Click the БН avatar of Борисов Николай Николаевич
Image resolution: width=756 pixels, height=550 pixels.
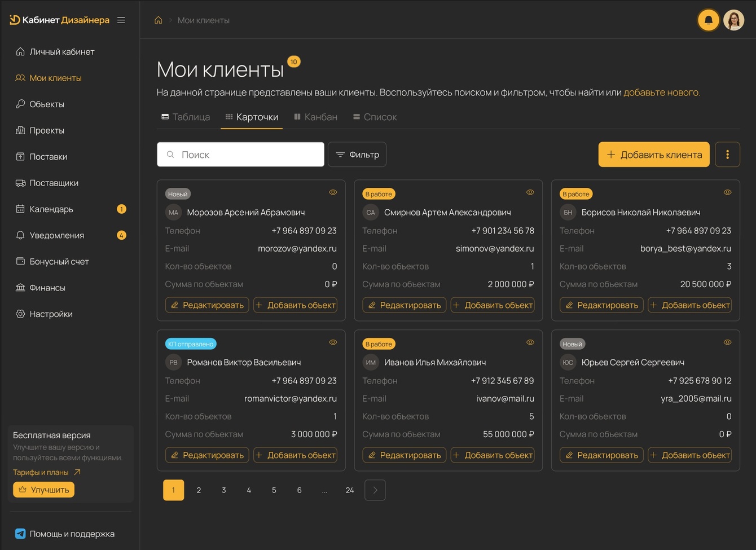568,213
